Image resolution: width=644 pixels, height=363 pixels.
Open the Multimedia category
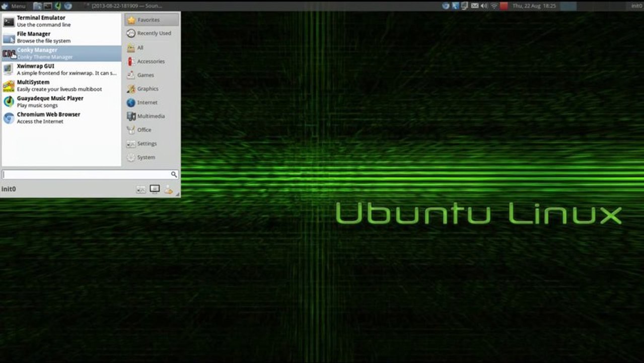(x=152, y=116)
